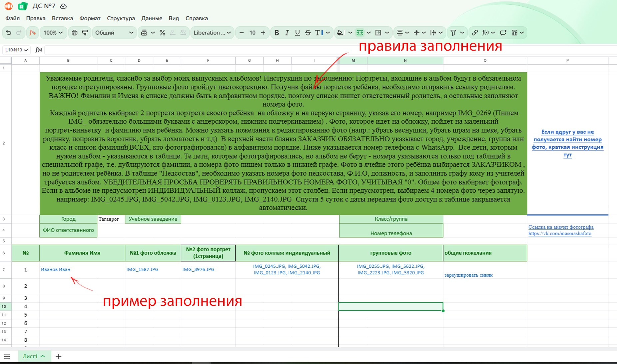Open the Liberation font family dropdown

[212, 33]
